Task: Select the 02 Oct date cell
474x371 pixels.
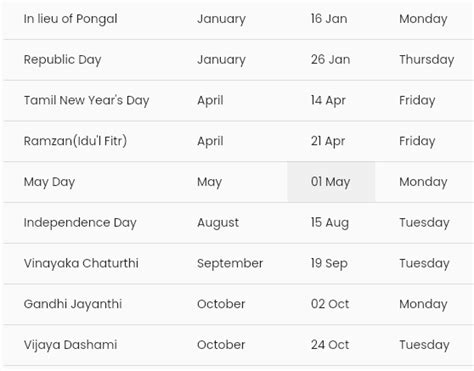Action: (x=330, y=304)
